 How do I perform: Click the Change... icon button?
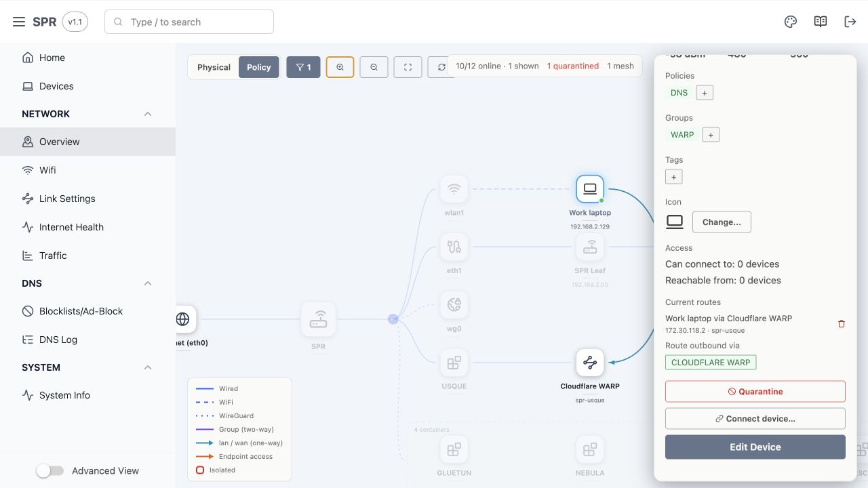[722, 222]
